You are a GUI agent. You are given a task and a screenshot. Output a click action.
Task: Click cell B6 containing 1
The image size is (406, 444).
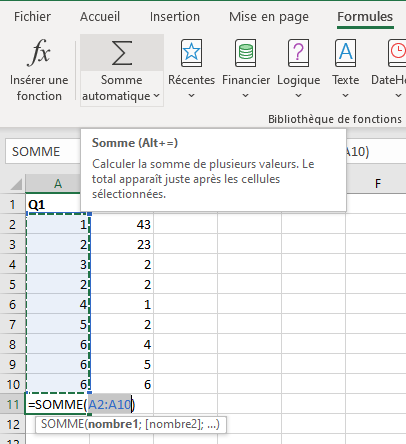(122, 304)
